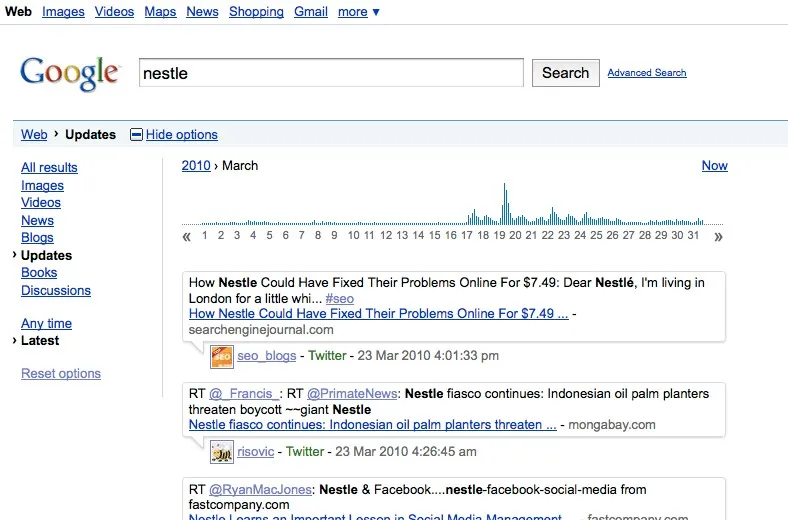Open How Nestle Could Have Fixed article link
Screen dimensions: 788x520
378,314
